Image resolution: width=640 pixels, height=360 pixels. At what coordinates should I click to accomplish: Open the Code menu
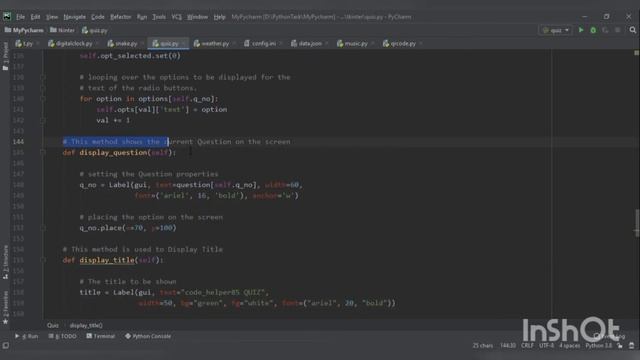click(x=98, y=17)
